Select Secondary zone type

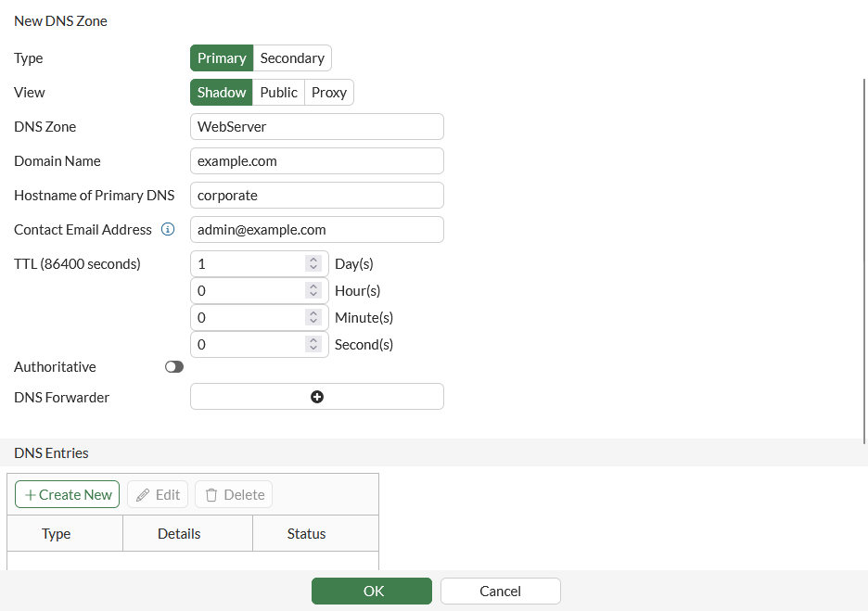292,58
